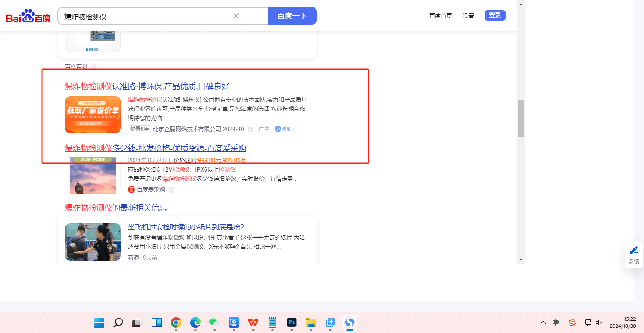Click the vertical page scrollbar thumb
The width and height of the screenshot is (644, 333).
coord(521,118)
